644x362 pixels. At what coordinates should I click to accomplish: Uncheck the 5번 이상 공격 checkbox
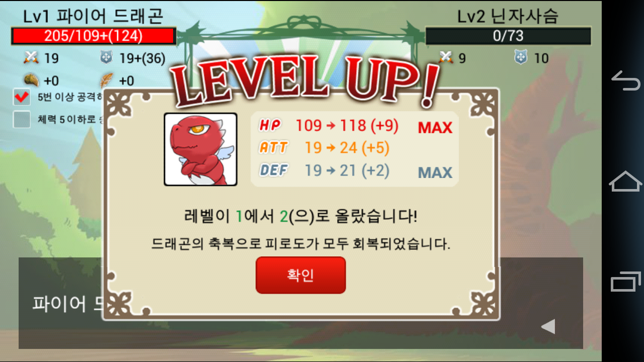pos(22,97)
